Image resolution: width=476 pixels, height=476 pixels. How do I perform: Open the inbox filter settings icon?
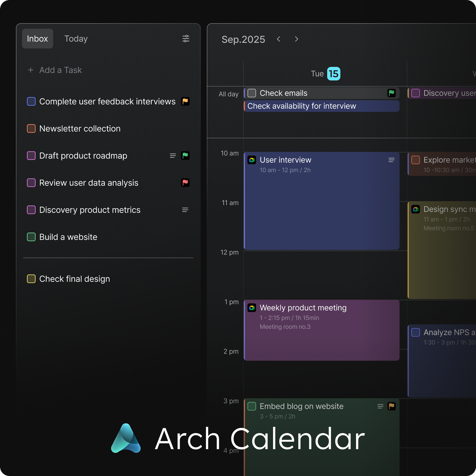tap(186, 39)
